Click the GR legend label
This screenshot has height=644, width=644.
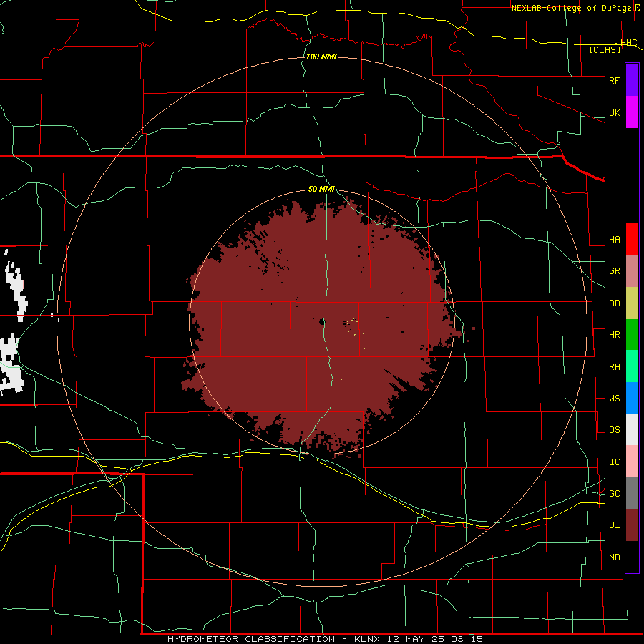click(x=614, y=270)
